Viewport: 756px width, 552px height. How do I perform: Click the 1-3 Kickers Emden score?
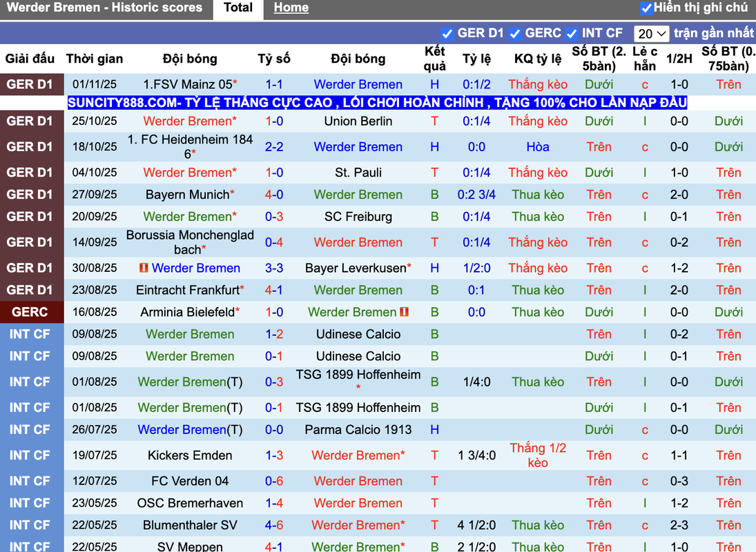pyautogui.click(x=274, y=455)
